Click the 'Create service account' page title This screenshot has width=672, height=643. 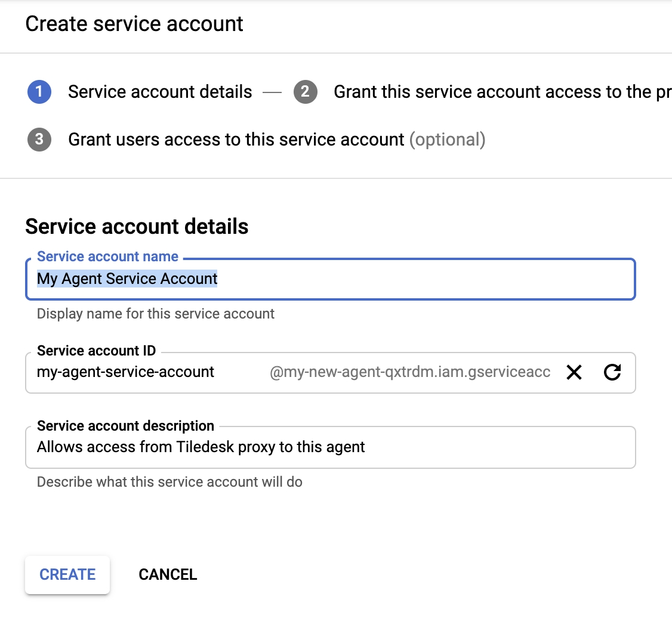[x=134, y=24]
